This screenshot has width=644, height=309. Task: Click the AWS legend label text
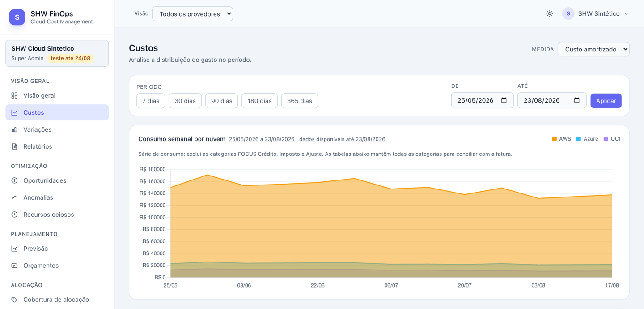pyautogui.click(x=565, y=139)
